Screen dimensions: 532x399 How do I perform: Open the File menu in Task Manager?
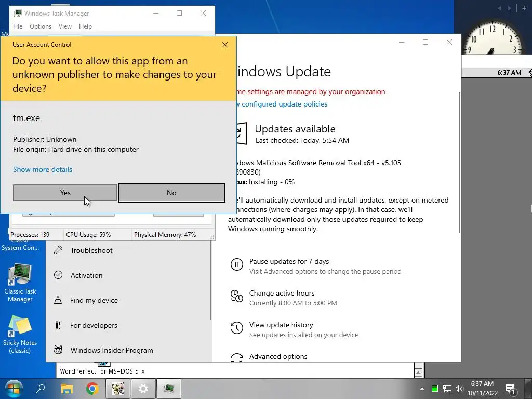point(18,26)
